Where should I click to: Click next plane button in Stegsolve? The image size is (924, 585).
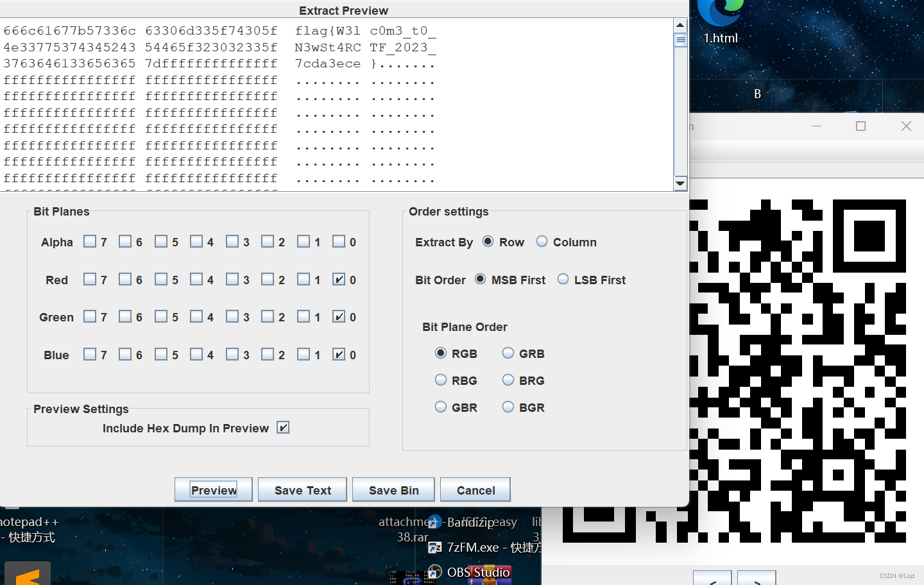[757, 577]
